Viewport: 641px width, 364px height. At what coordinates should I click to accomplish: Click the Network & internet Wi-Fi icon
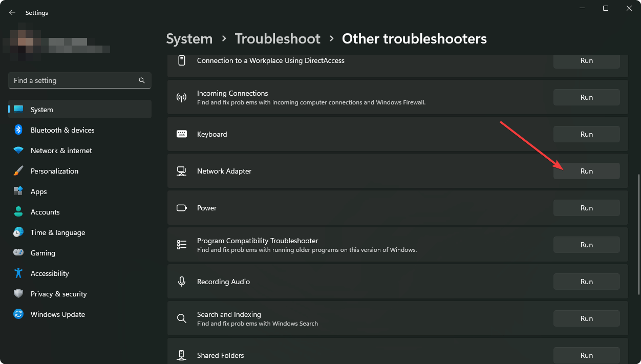pos(18,151)
